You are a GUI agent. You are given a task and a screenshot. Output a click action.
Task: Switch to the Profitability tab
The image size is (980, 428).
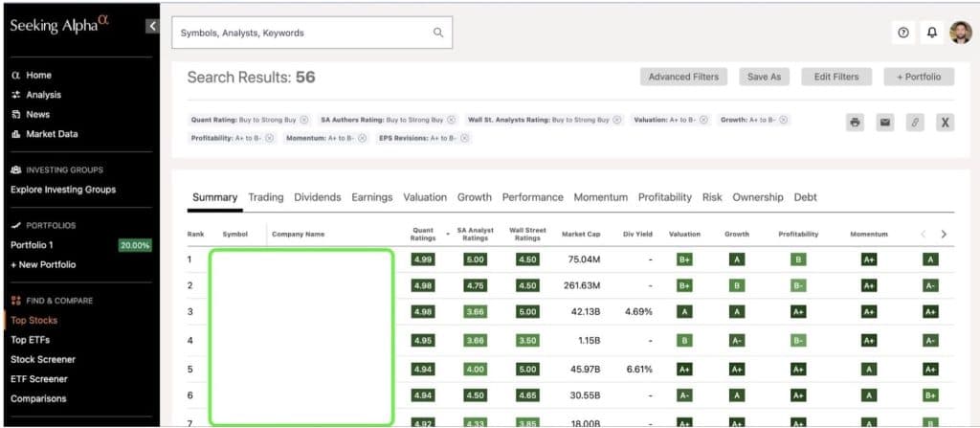665,197
